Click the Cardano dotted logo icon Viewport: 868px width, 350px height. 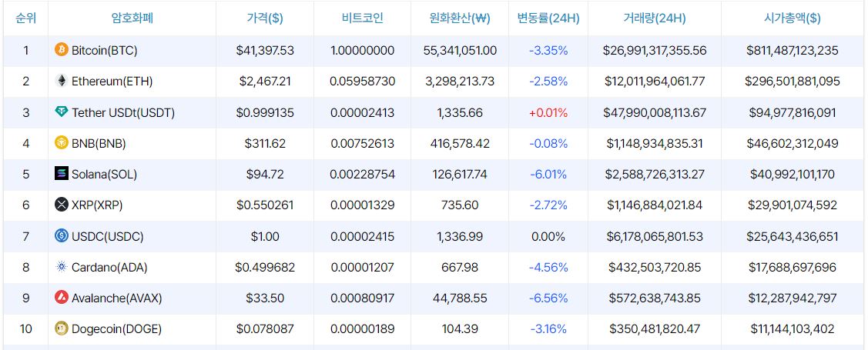coord(62,267)
